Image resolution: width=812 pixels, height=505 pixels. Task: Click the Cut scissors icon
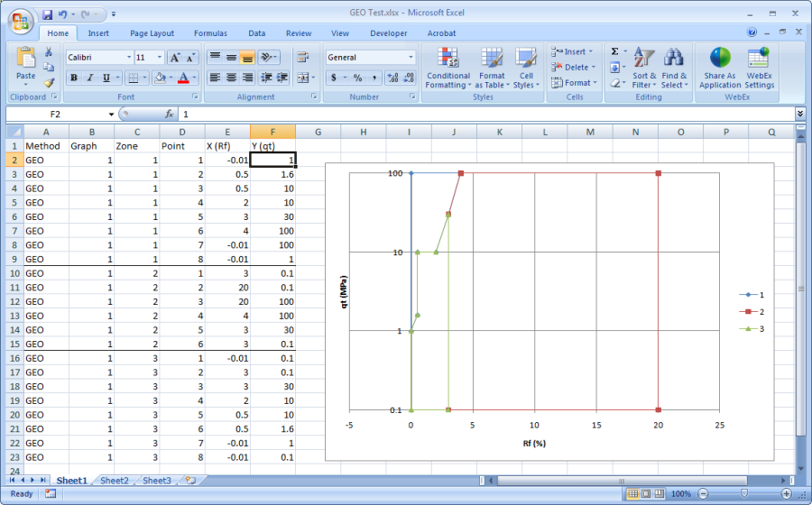49,52
